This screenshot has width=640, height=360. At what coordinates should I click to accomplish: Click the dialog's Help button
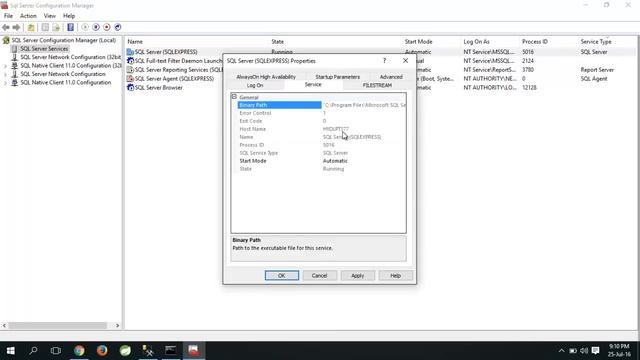click(396, 276)
